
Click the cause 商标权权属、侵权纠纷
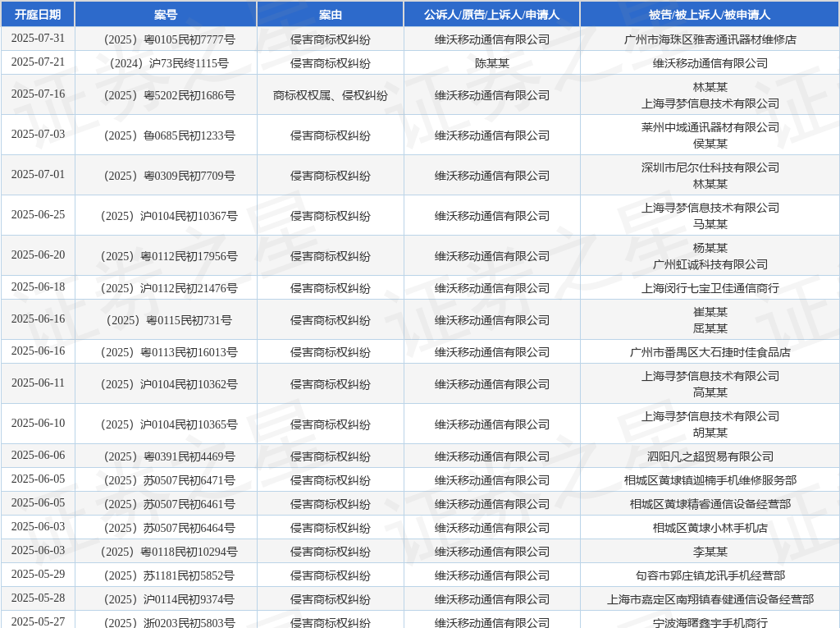click(330, 95)
